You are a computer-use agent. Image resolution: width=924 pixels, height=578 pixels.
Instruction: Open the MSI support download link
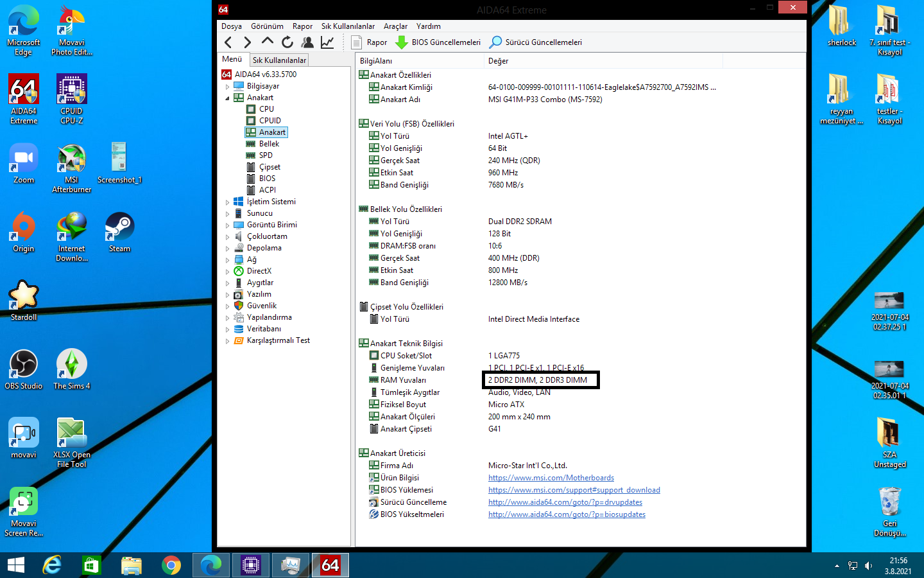tap(574, 490)
